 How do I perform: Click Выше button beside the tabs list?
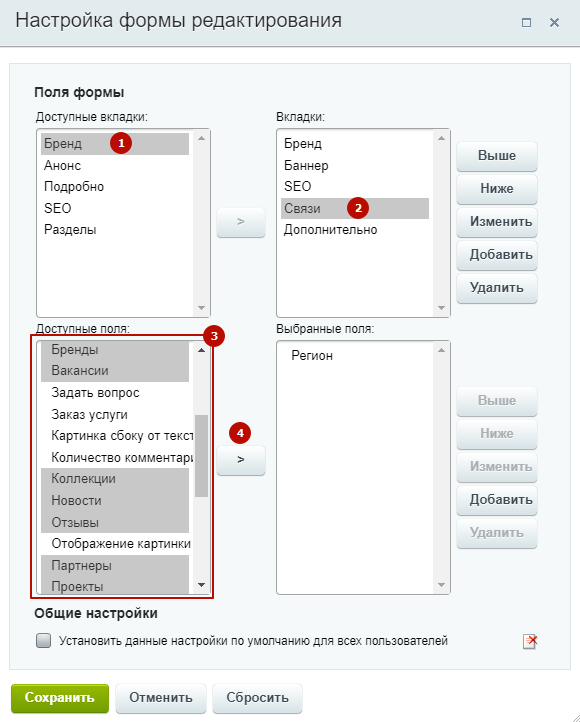(497, 156)
